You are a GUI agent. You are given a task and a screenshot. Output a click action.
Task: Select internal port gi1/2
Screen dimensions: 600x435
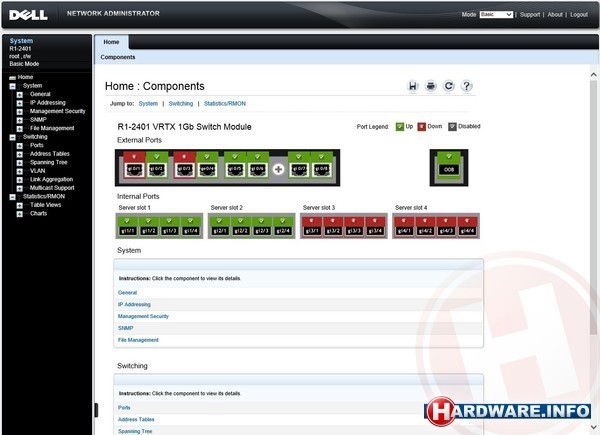148,226
